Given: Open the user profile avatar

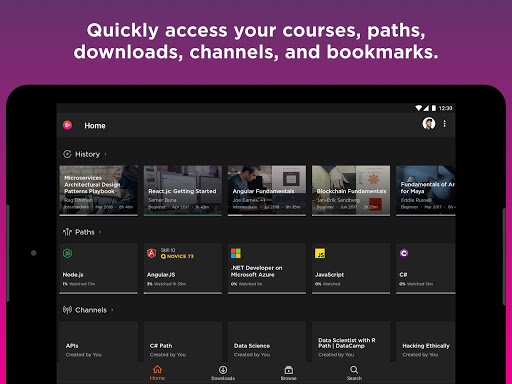Looking at the screenshot, I should tap(429, 124).
